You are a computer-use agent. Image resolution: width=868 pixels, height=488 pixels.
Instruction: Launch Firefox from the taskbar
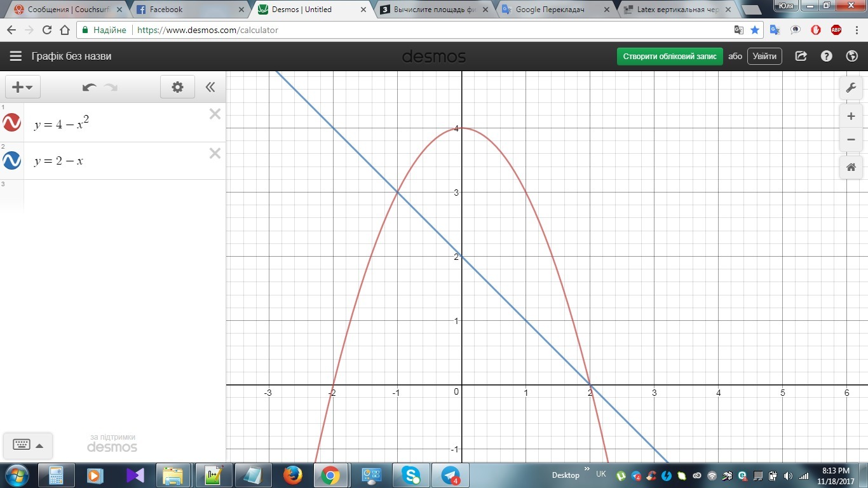(x=292, y=475)
